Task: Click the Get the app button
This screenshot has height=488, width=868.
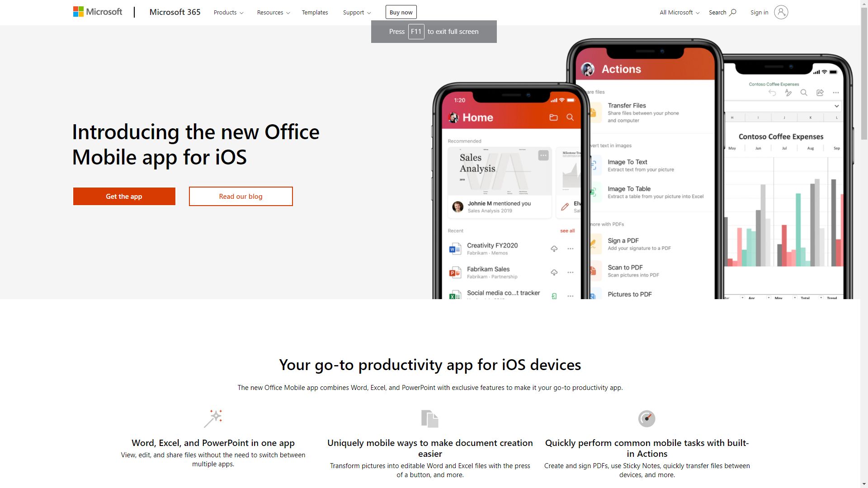Action: click(x=124, y=196)
